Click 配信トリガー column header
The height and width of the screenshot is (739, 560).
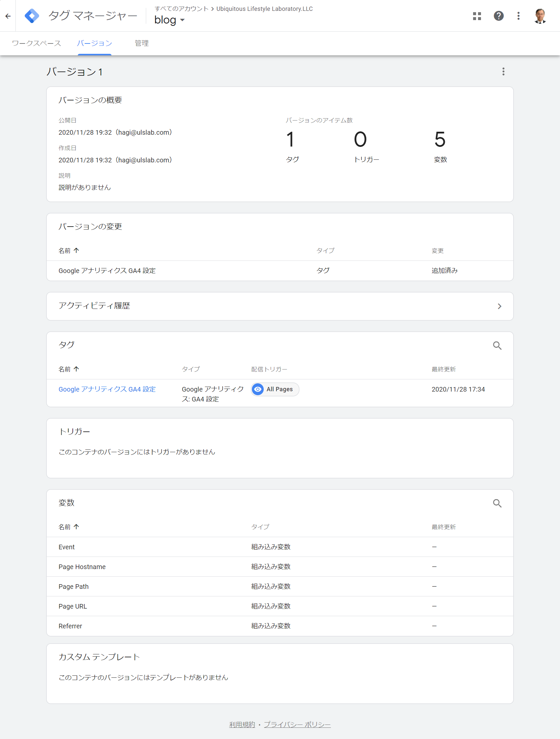(269, 369)
